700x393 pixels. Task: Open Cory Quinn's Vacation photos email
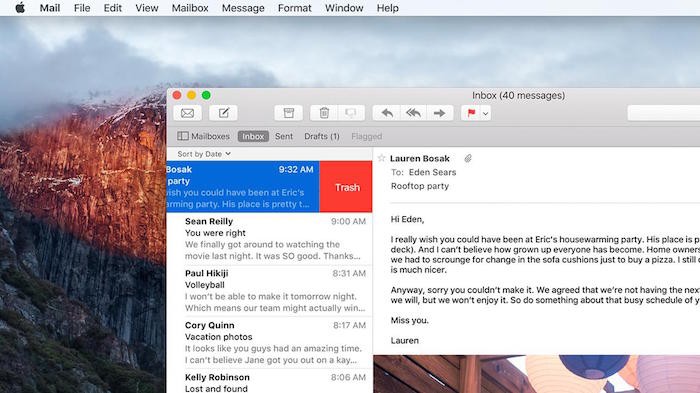point(270,343)
